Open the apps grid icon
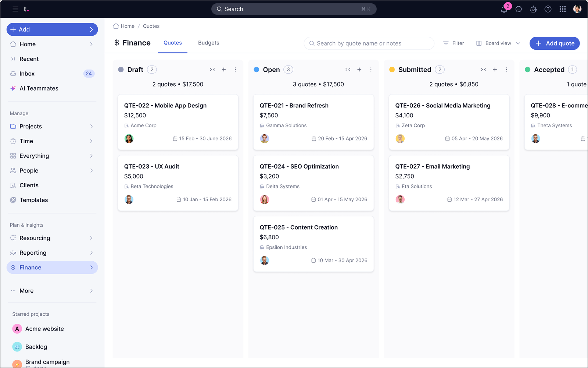This screenshot has height=368, width=588. (563, 9)
